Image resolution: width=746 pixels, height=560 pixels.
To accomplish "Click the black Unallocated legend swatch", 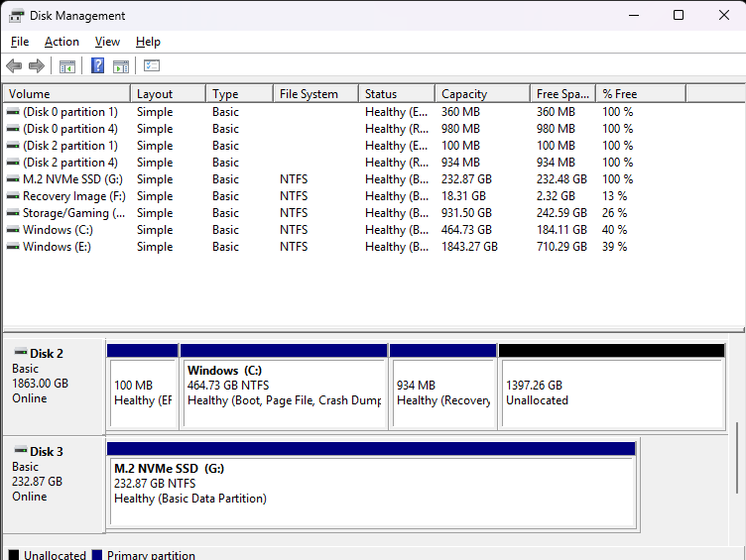I will click(x=14, y=555).
